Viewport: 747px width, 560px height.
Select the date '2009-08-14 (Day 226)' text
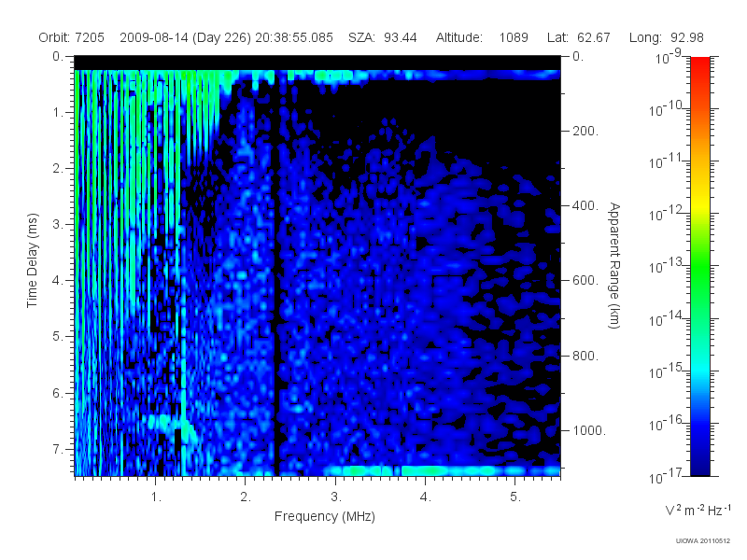coord(185,37)
